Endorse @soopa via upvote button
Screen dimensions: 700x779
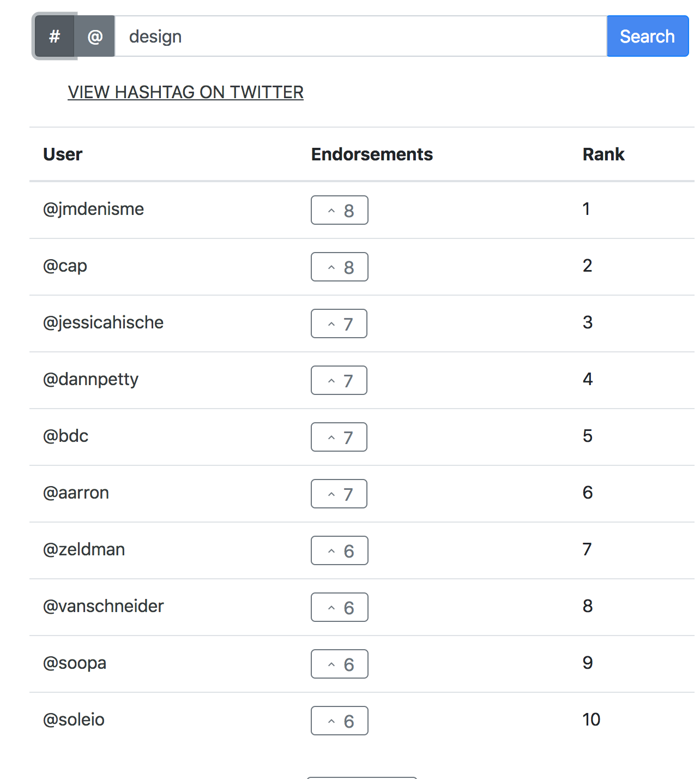pyautogui.click(x=339, y=664)
